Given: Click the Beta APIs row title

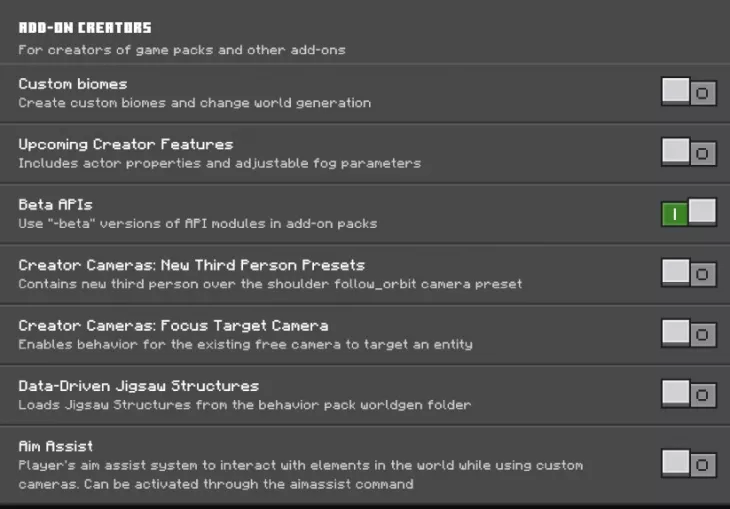Looking at the screenshot, I should point(55,204).
